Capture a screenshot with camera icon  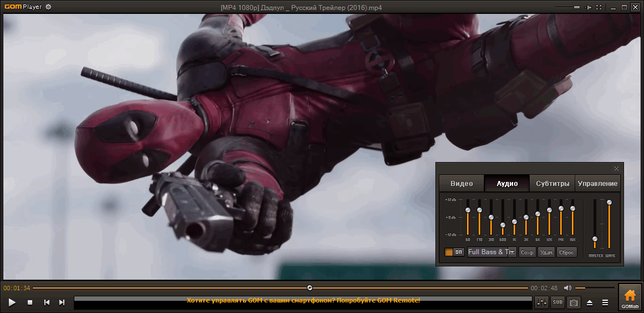[574, 302]
